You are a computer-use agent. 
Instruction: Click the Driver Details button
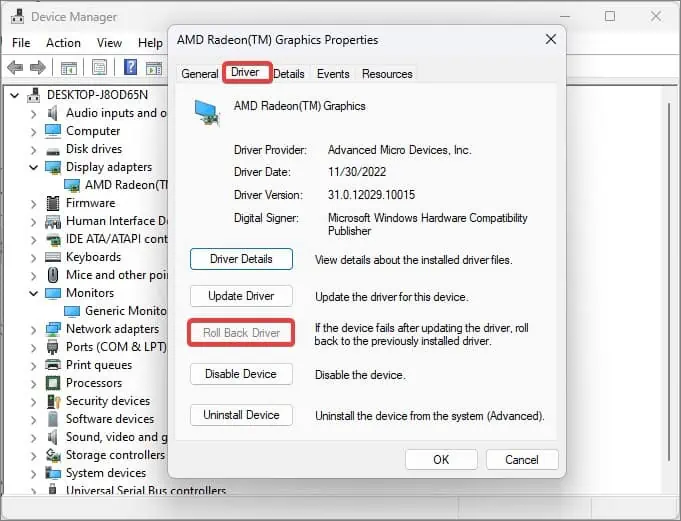tap(241, 259)
